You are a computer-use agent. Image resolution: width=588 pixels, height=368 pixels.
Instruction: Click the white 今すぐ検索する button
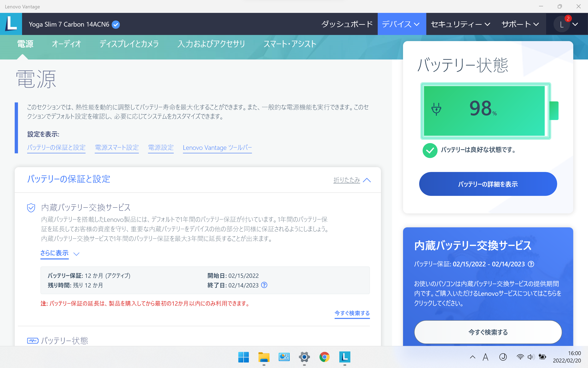click(x=488, y=332)
